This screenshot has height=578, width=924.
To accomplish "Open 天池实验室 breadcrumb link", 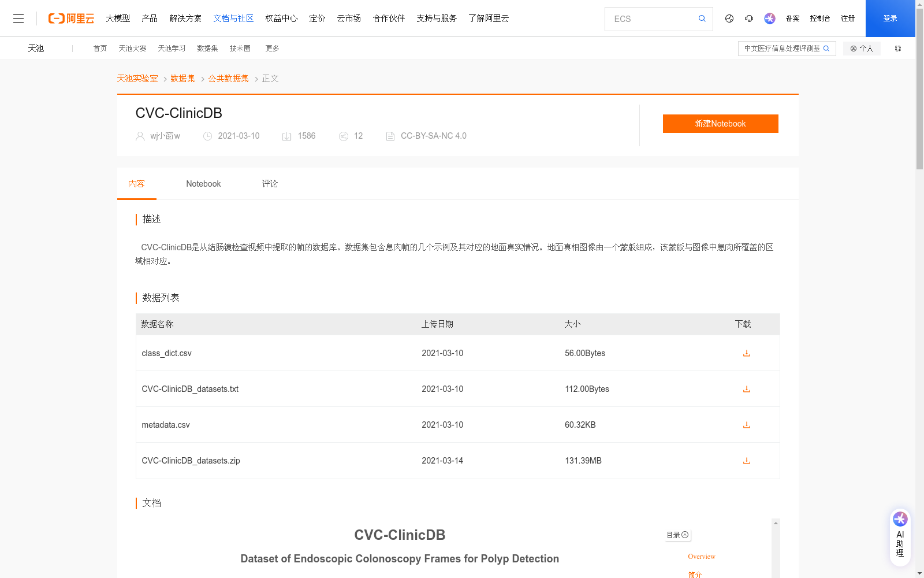I will [x=137, y=79].
